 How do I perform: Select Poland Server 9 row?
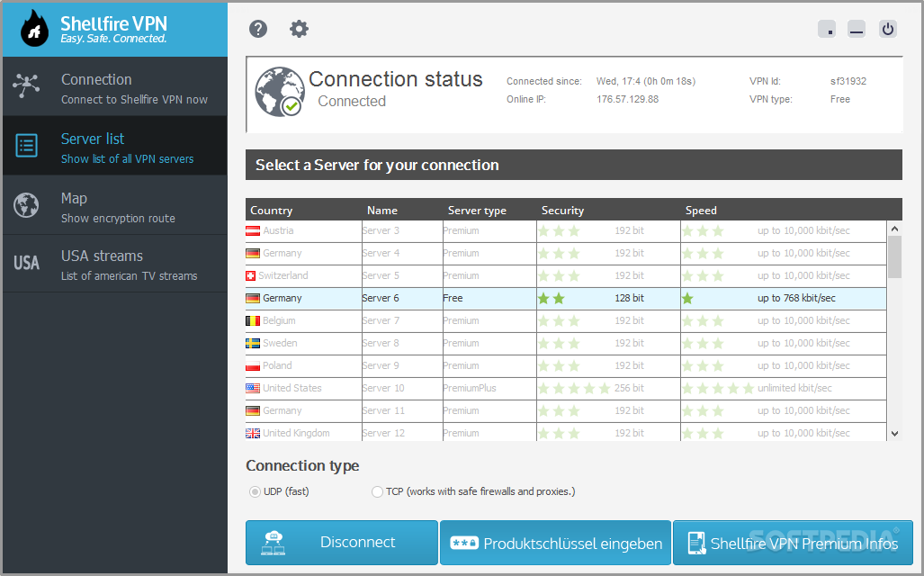point(566,366)
